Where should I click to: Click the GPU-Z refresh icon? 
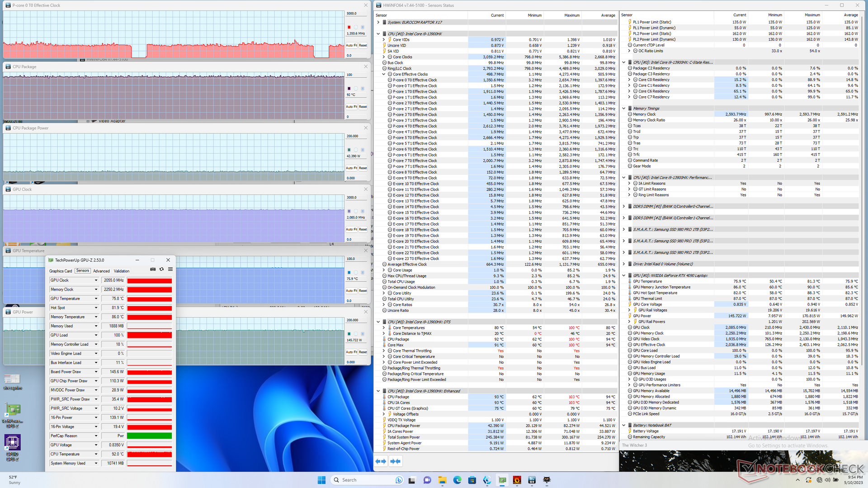tap(161, 269)
